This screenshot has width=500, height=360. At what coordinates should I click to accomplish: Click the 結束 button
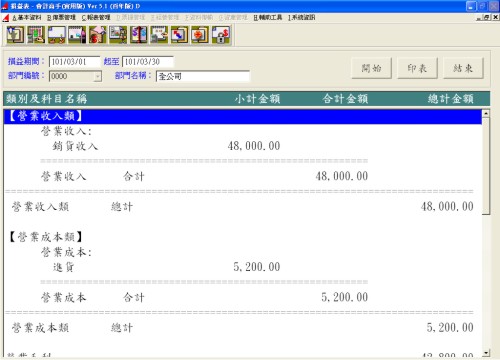[x=463, y=68]
